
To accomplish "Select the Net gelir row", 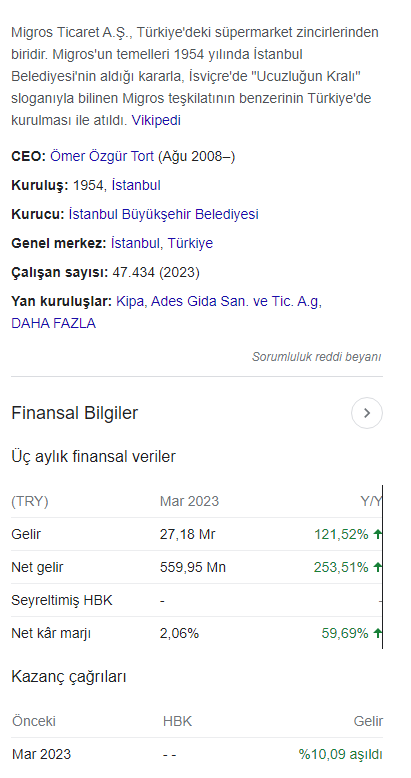I will (197, 567).
